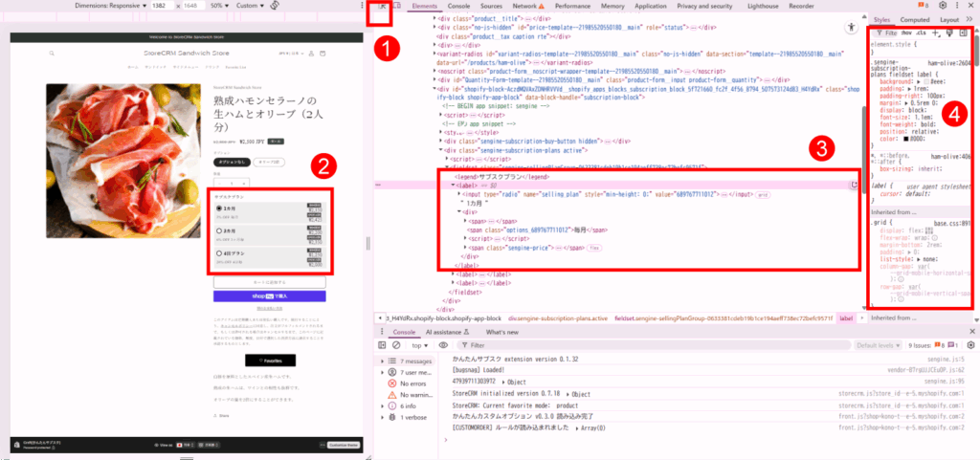Toggle the device toolbar icon
This screenshot has height=460, width=980.
point(397,6)
